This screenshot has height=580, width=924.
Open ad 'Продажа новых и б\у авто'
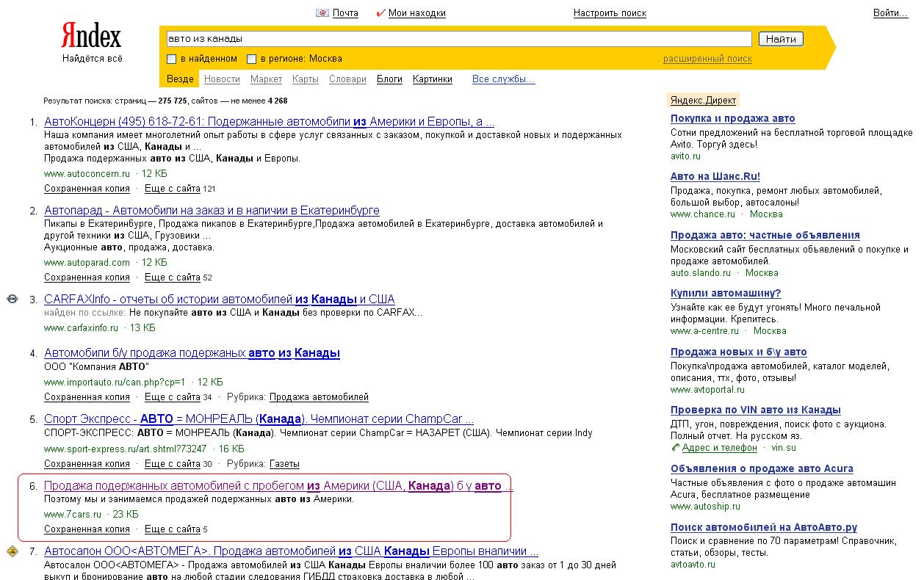(x=739, y=352)
